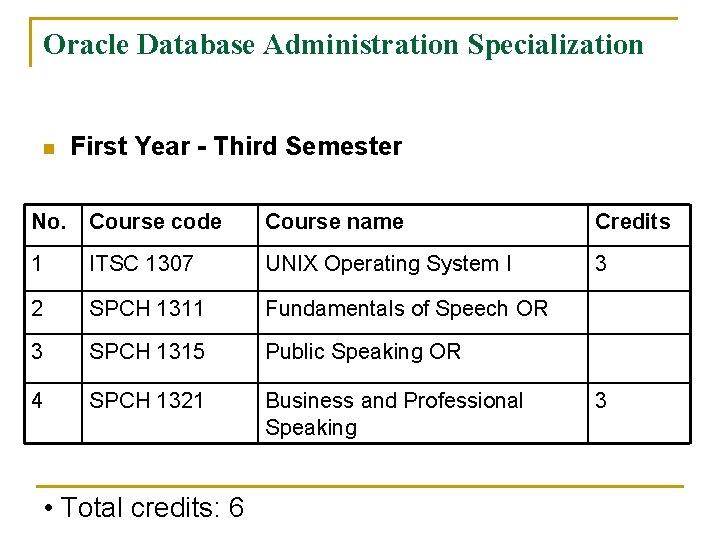Click the No. column header
The width and height of the screenshot is (720, 540).
pyautogui.click(x=48, y=222)
